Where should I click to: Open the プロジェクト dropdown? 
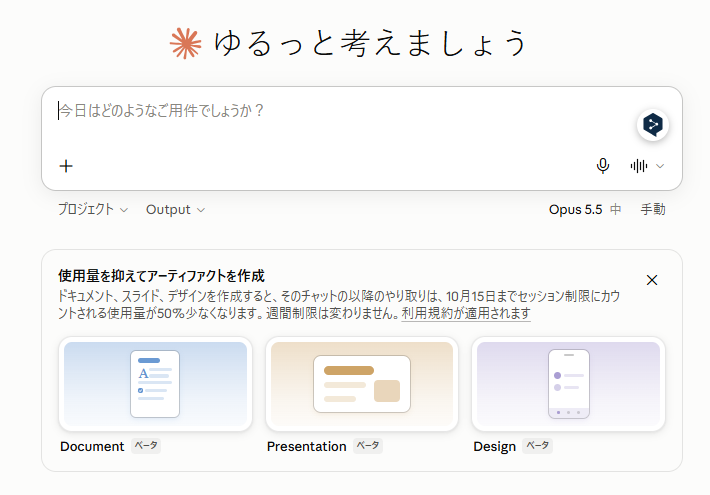pyautogui.click(x=93, y=209)
